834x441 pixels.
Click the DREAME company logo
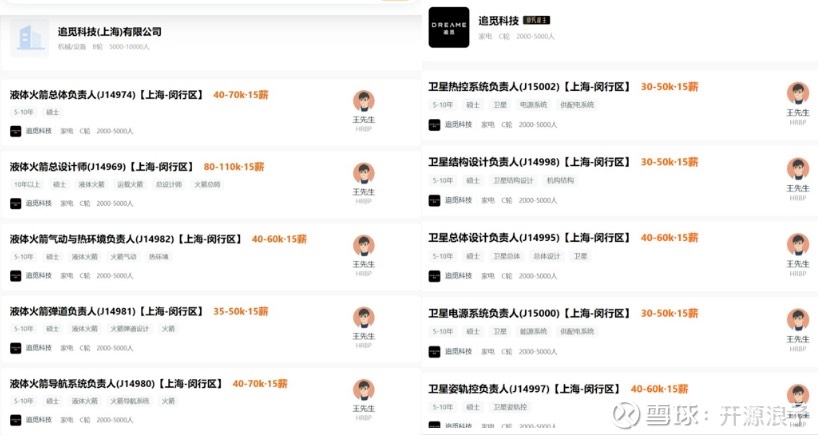coord(449,28)
